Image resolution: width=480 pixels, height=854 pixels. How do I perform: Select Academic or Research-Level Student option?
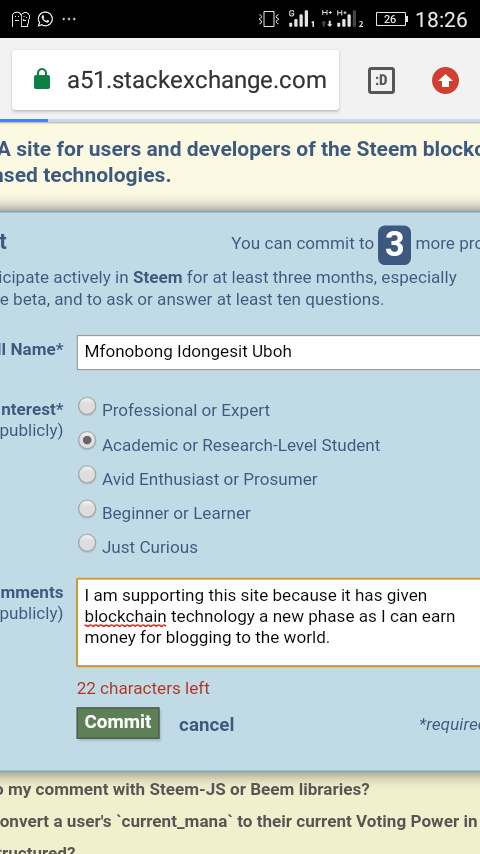[x=87, y=440]
